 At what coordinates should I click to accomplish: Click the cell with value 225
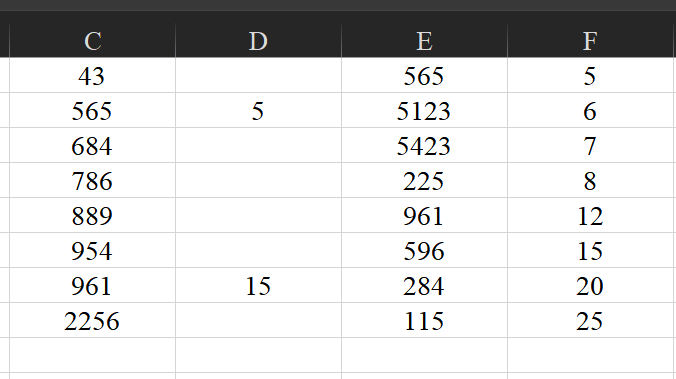point(424,180)
